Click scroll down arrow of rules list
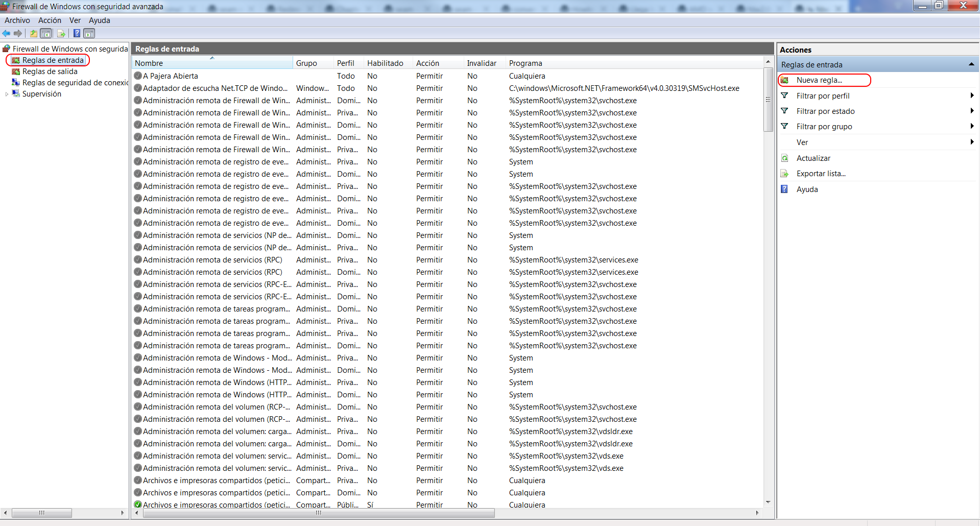Screen dimensions: 980x526 tap(768, 503)
